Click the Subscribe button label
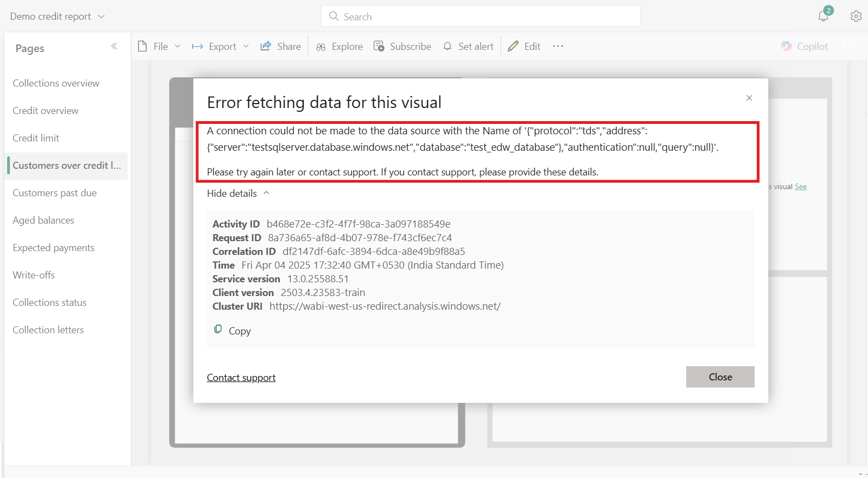The image size is (868, 478). (x=410, y=47)
